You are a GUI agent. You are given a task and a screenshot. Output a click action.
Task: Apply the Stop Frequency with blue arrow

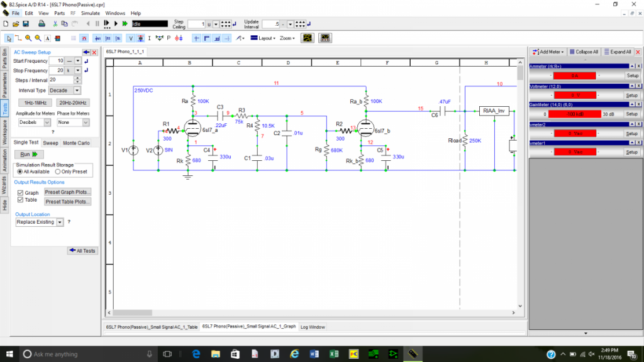click(x=86, y=70)
